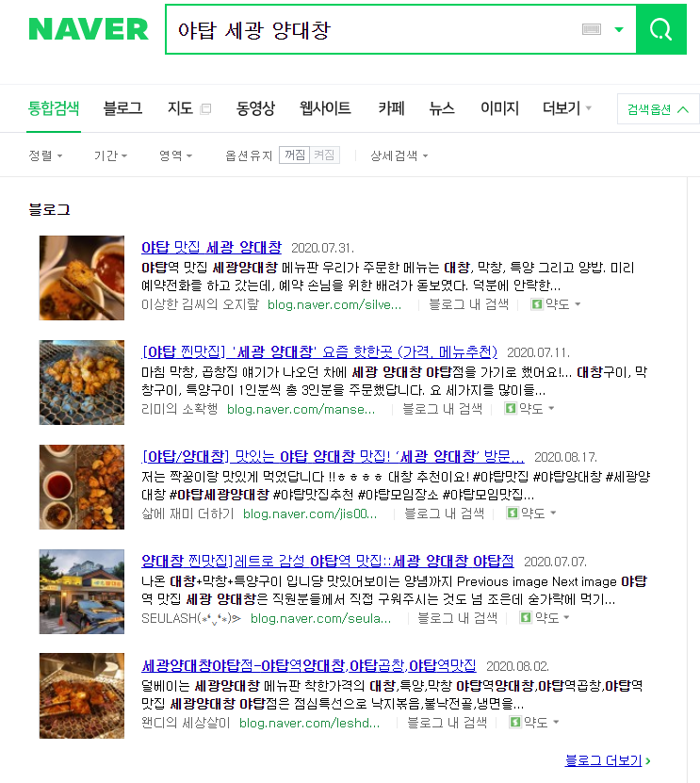
Task: Switch to the 동영상 tab
Action: point(255,108)
